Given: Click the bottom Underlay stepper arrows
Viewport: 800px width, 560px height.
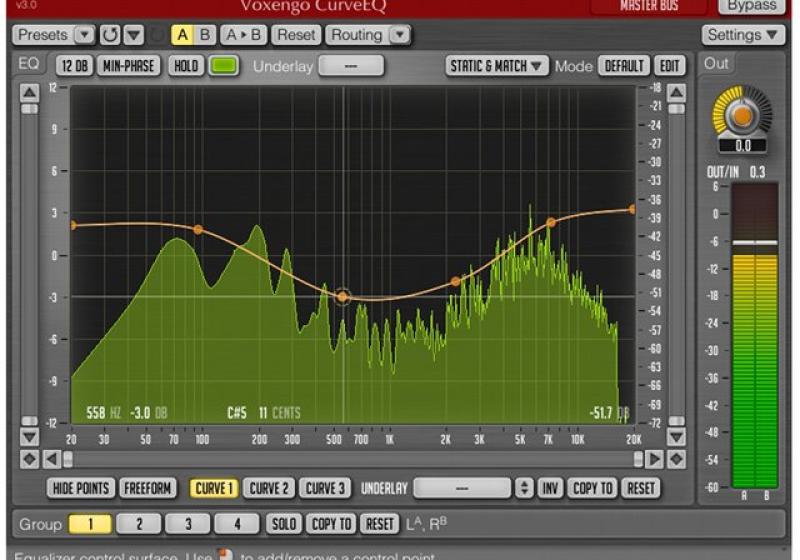Looking at the screenshot, I should point(524,488).
